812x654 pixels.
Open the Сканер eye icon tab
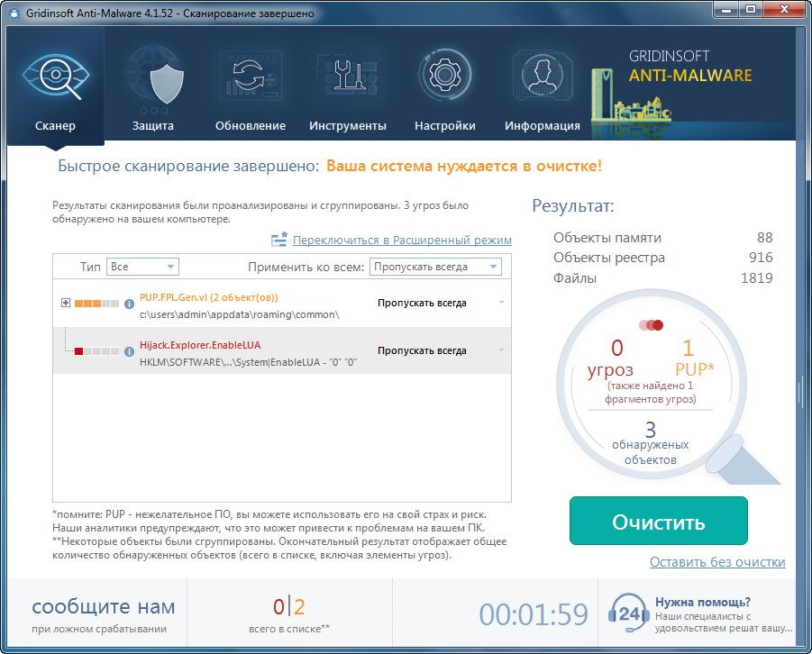[x=55, y=76]
